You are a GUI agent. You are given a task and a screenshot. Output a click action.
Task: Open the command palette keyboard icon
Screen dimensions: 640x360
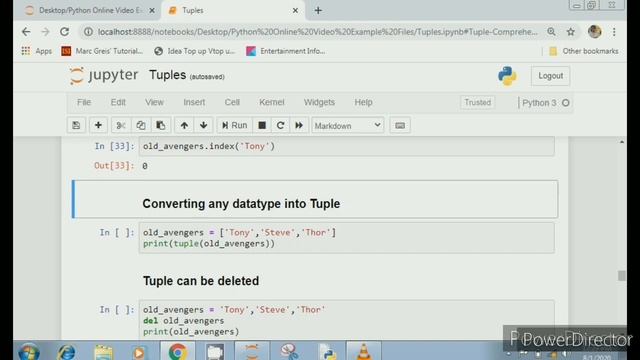point(400,125)
